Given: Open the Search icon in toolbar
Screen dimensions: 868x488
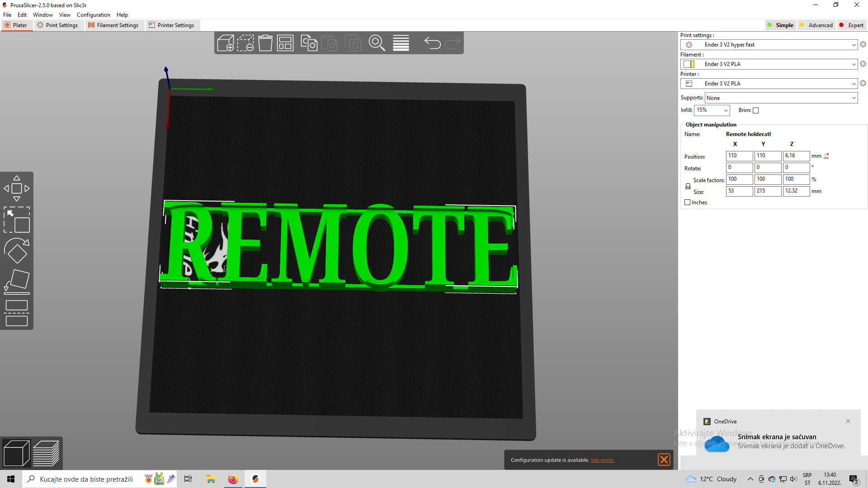Looking at the screenshot, I should 377,43.
